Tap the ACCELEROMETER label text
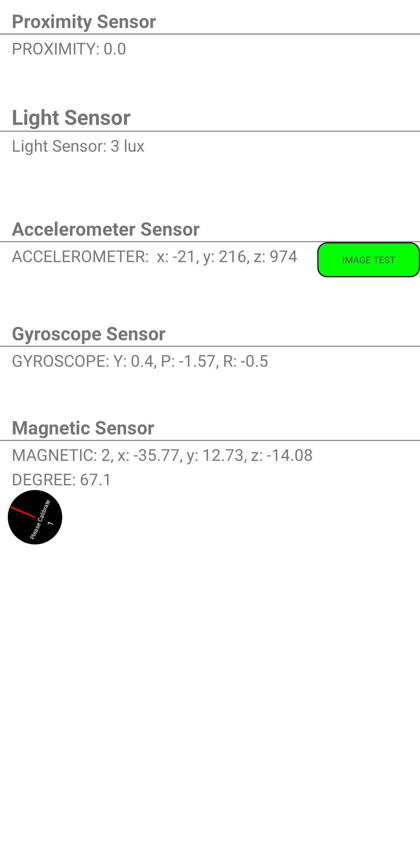Screen dimensions: 420x868 (x=80, y=257)
